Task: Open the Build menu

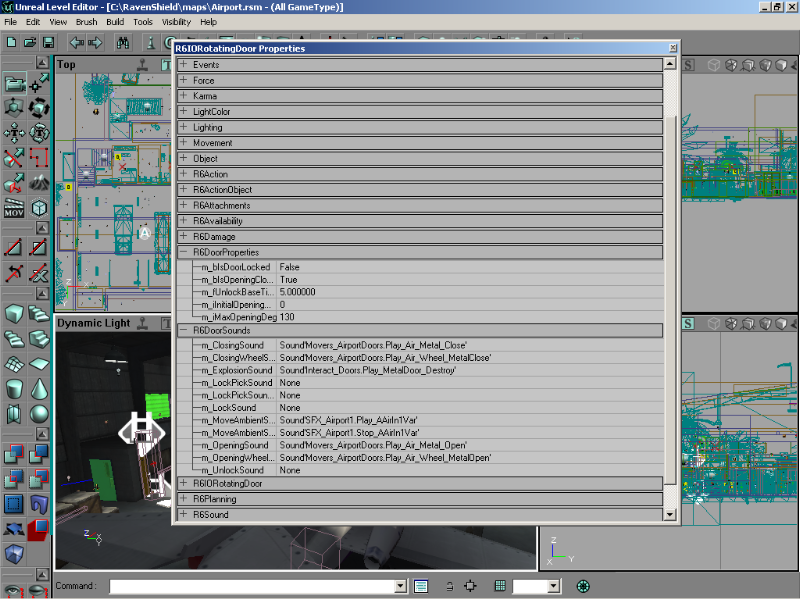Action: tap(115, 22)
